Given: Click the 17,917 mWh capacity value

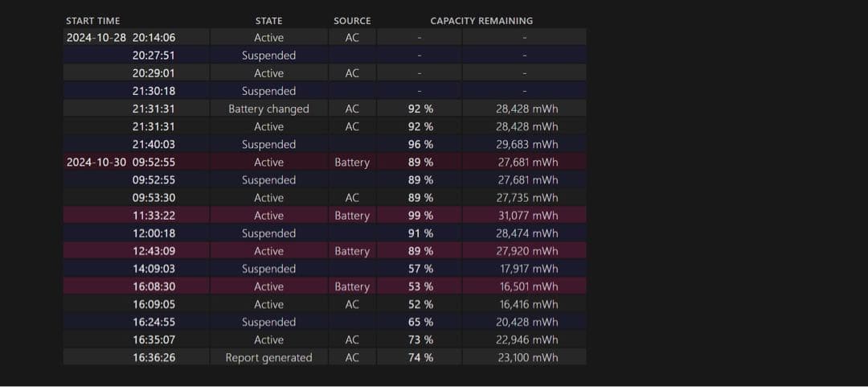Looking at the screenshot, I should 527,269.
